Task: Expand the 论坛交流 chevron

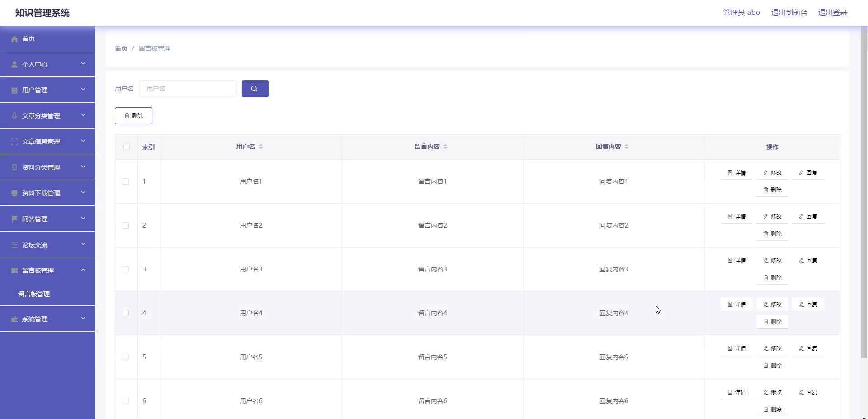Action: pyautogui.click(x=83, y=244)
